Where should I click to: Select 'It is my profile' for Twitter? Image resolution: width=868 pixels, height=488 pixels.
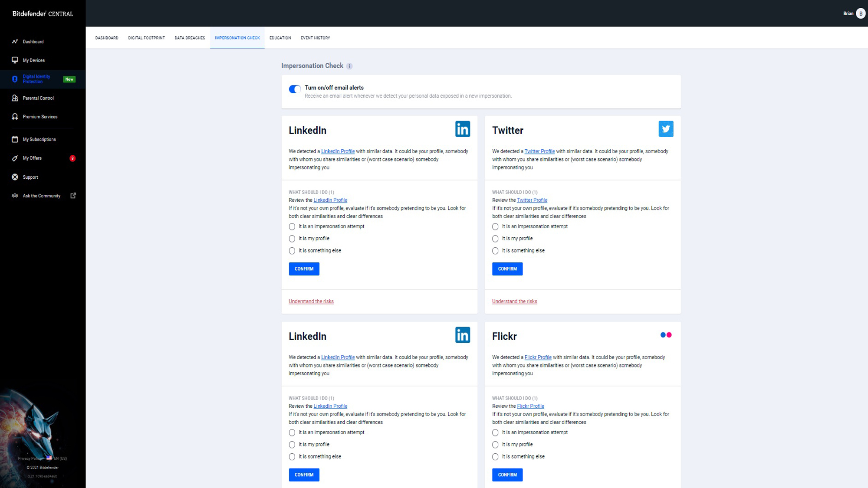point(495,239)
